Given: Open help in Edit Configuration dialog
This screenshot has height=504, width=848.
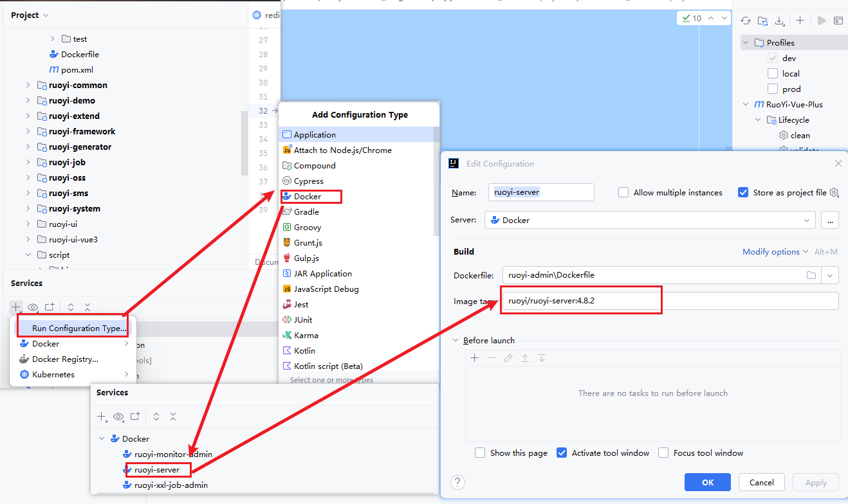Looking at the screenshot, I should pos(457,482).
